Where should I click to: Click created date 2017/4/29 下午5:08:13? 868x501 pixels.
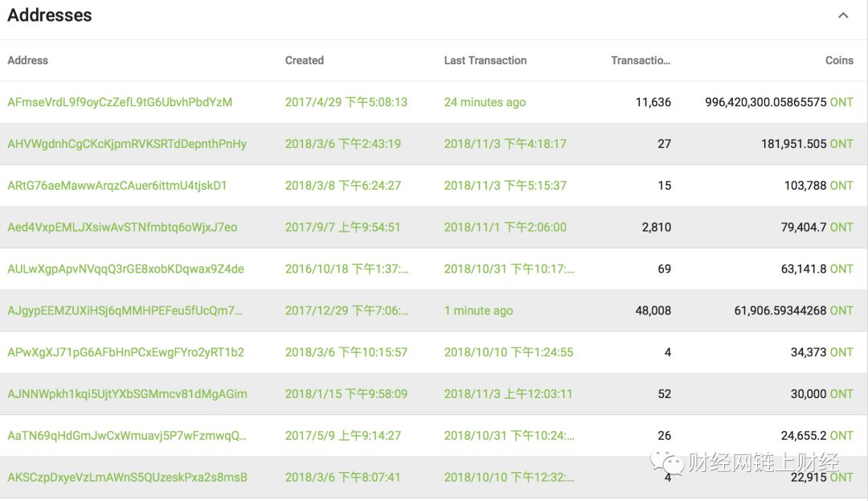346,102
